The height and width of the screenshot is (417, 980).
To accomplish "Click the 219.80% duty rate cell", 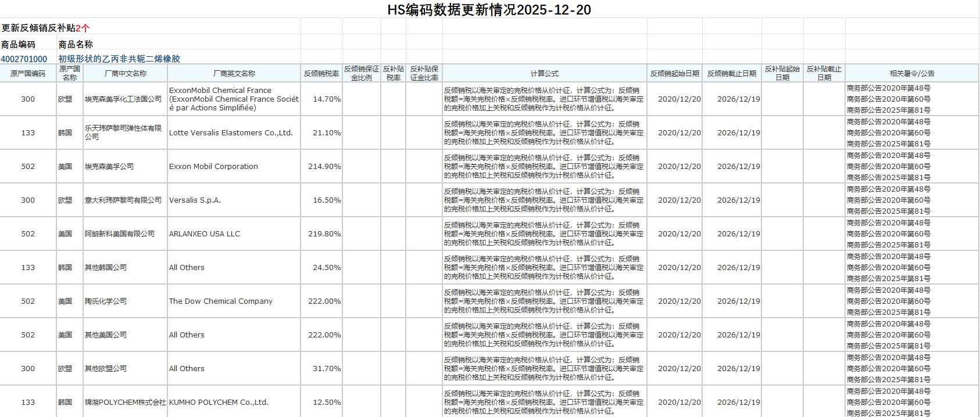I will [x=321, y=234].
